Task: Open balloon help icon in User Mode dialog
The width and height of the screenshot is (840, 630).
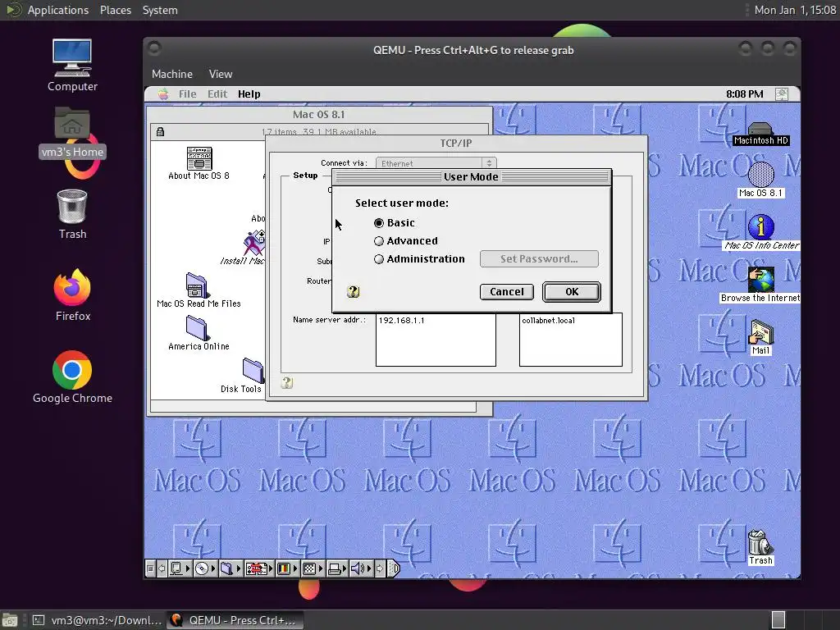Action: pos(353,291)
